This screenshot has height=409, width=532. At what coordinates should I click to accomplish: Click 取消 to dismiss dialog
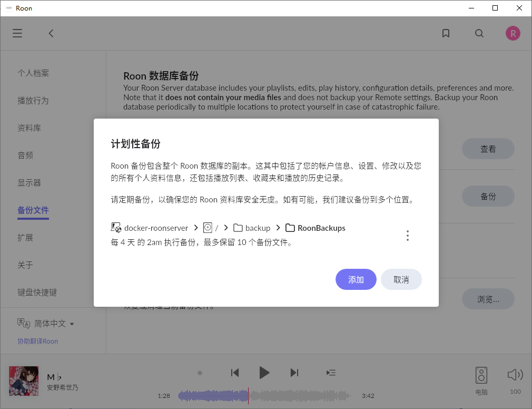coord(401,279)
